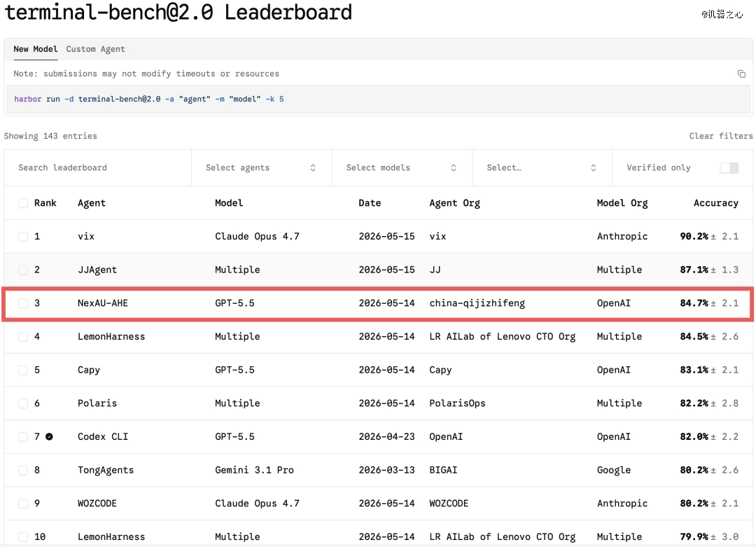The height and width of the screenshot is (547, 756).
Task: Click the Search leaderboard field
Action: 98,168
